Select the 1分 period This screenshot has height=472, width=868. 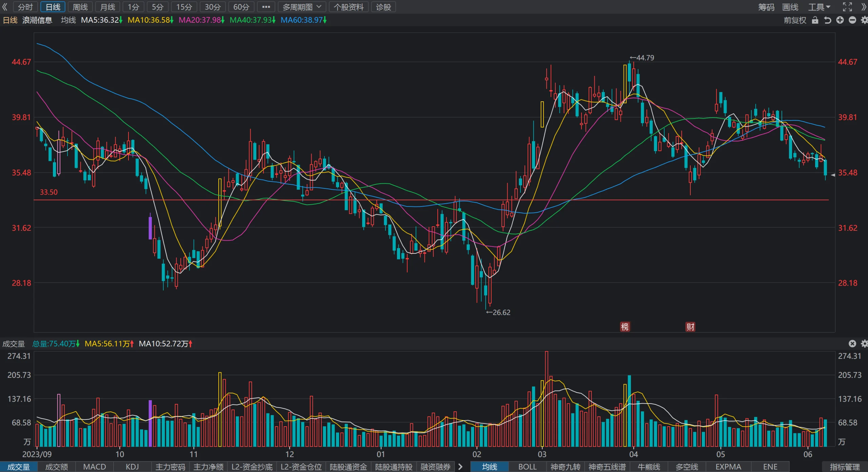pyautogui.click(x=133, y=7)
